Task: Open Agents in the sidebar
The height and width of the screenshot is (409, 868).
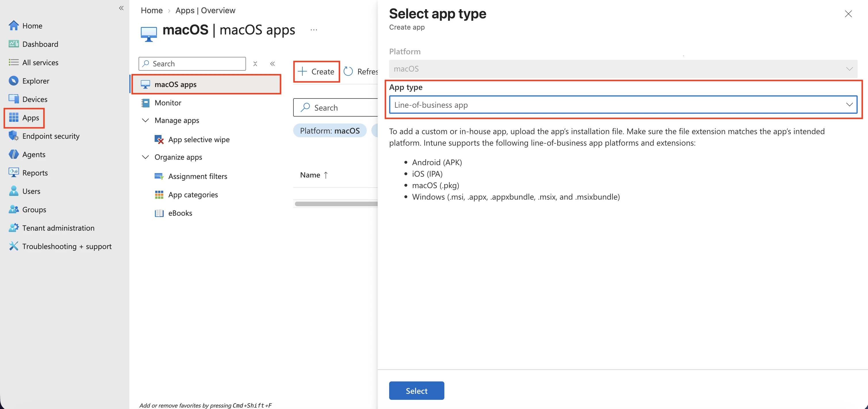Action: (27, 154)
